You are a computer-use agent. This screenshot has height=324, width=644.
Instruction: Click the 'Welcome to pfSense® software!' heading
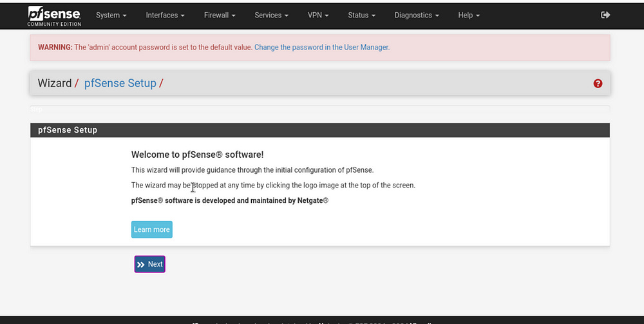pyautogui.click(x=198, y=155)
